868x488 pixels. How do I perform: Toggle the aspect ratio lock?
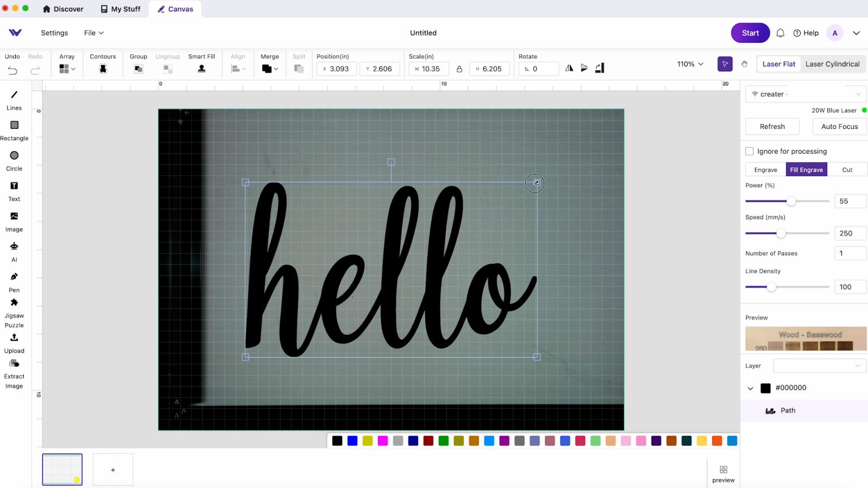coord(459,69)
